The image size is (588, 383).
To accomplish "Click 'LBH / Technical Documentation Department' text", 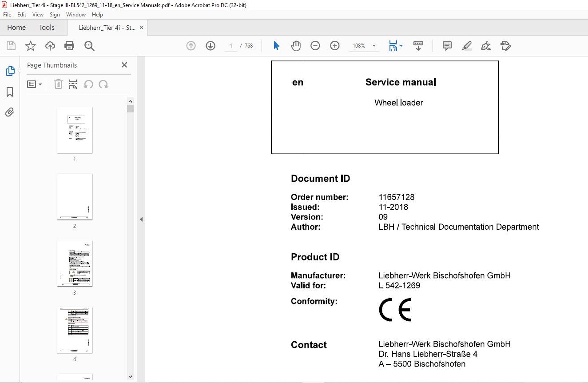I will (459, 227).
